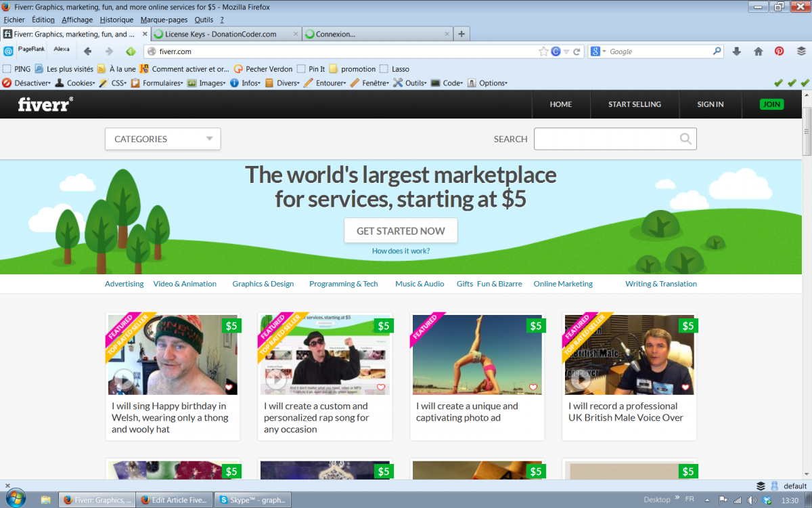Click the page vertical scrollbar thumb
Viewport: 812px width, 508px height.
point(807,131)
